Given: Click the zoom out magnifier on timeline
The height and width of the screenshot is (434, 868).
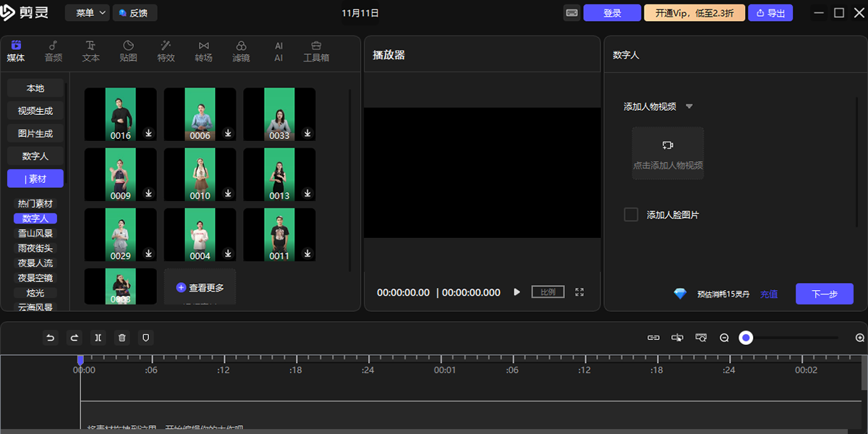Looking at the screenshot, I should (x=724, y=338).
